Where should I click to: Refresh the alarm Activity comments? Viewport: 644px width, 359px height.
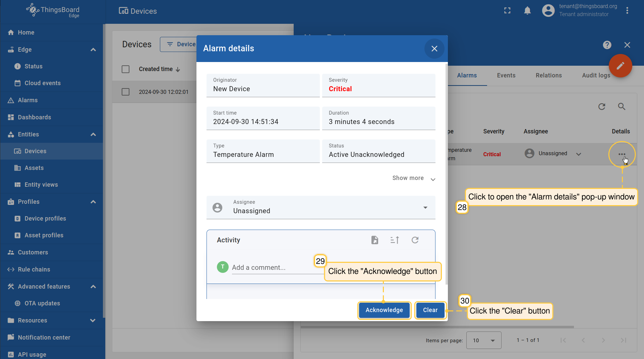(415, 240)
